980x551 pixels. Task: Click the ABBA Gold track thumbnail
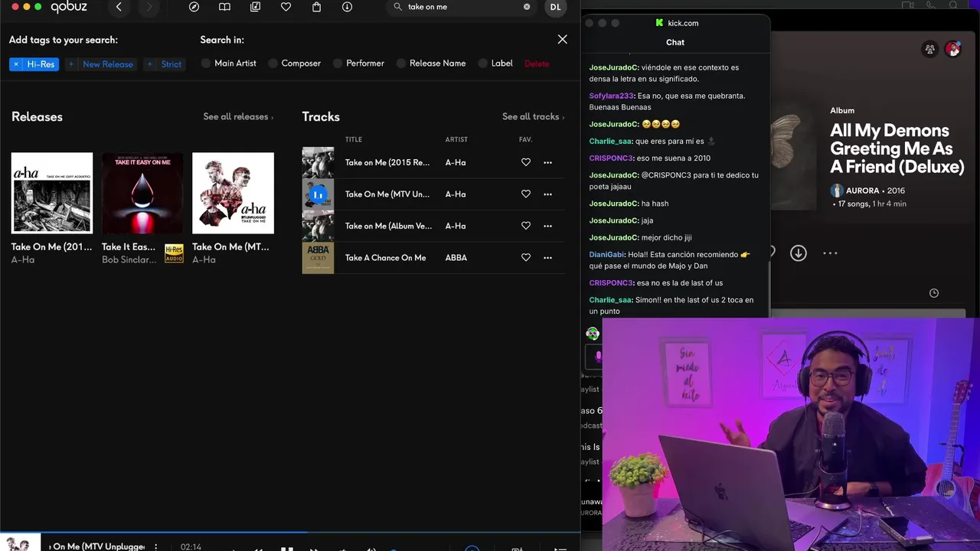point(318,258)
